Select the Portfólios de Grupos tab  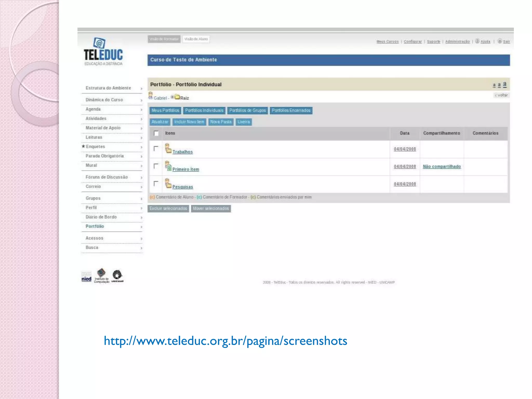248,110
